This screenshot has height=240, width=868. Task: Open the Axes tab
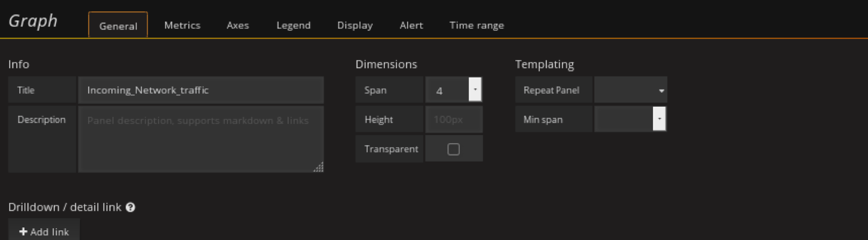238,25
